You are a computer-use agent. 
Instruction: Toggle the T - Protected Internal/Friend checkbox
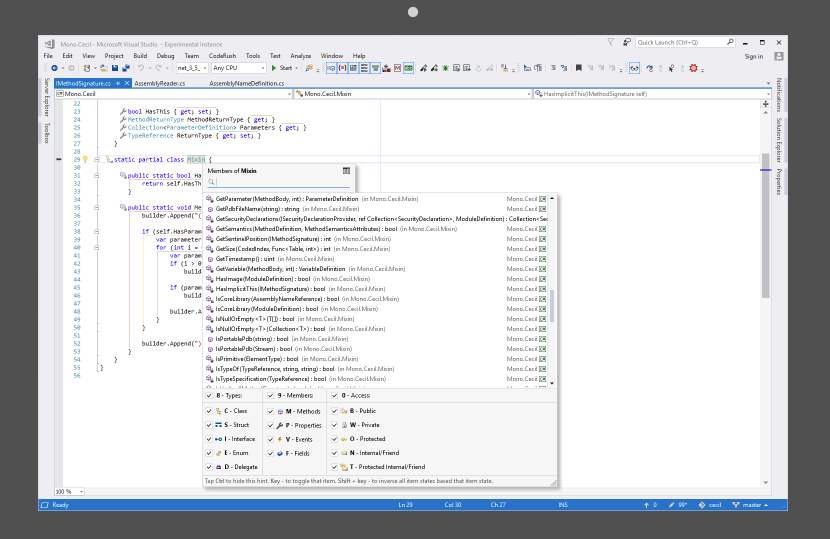coord(335,467)
